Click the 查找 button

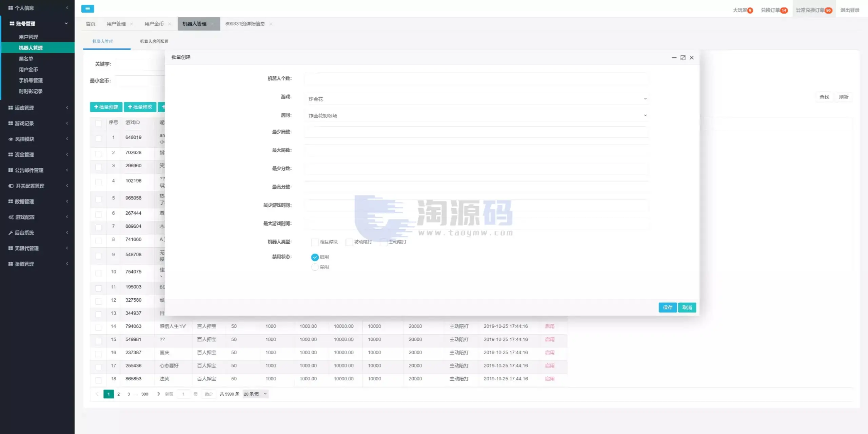point(824,97)
